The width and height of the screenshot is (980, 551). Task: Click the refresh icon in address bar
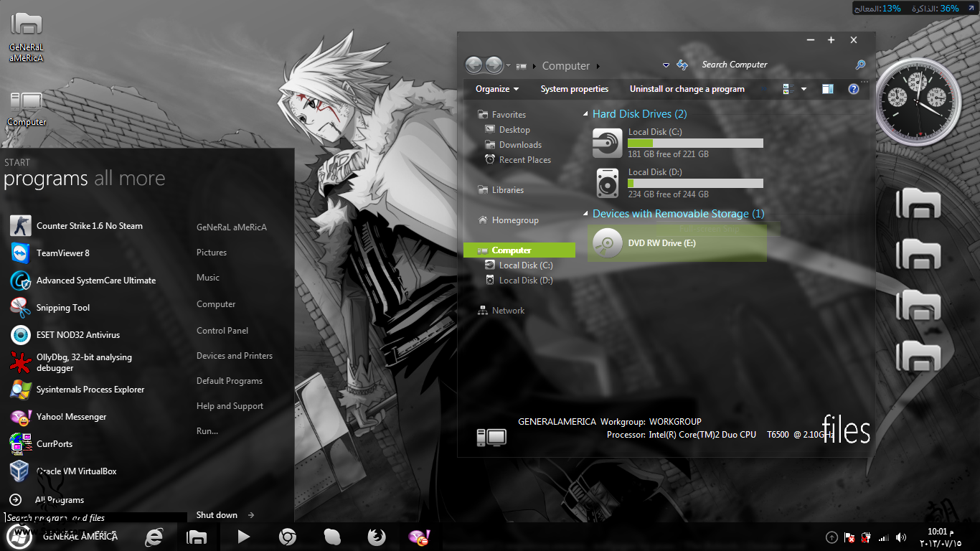pyautogui.click(x=682, y=65)
